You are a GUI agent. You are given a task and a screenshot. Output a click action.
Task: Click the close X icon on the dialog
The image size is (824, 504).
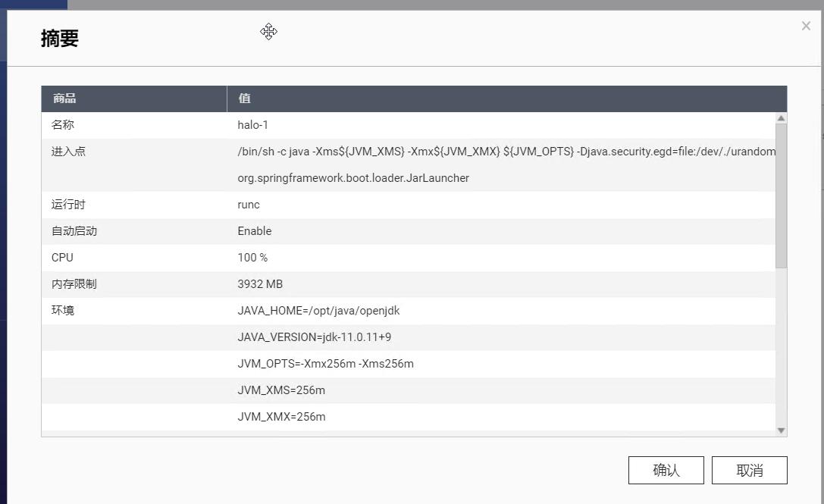pyautogui.click(x=806, y=26)
